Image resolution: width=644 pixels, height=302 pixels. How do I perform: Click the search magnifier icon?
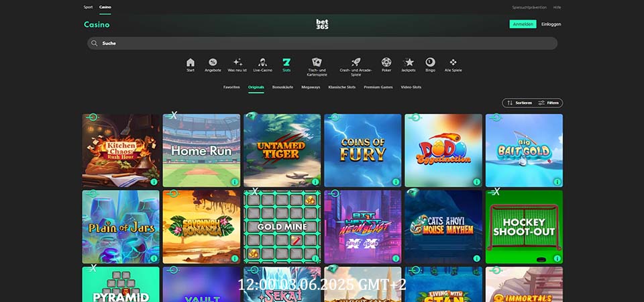pos(95,43)
